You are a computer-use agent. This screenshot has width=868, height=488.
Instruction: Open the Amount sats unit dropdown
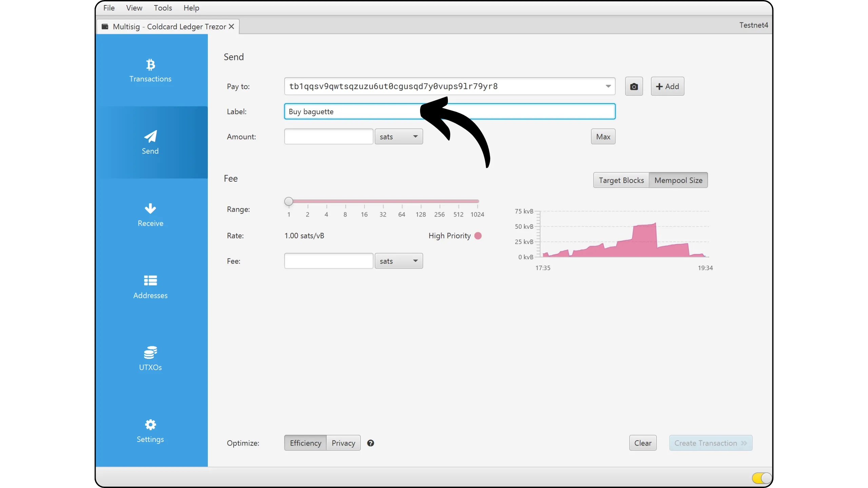(399, 137)
